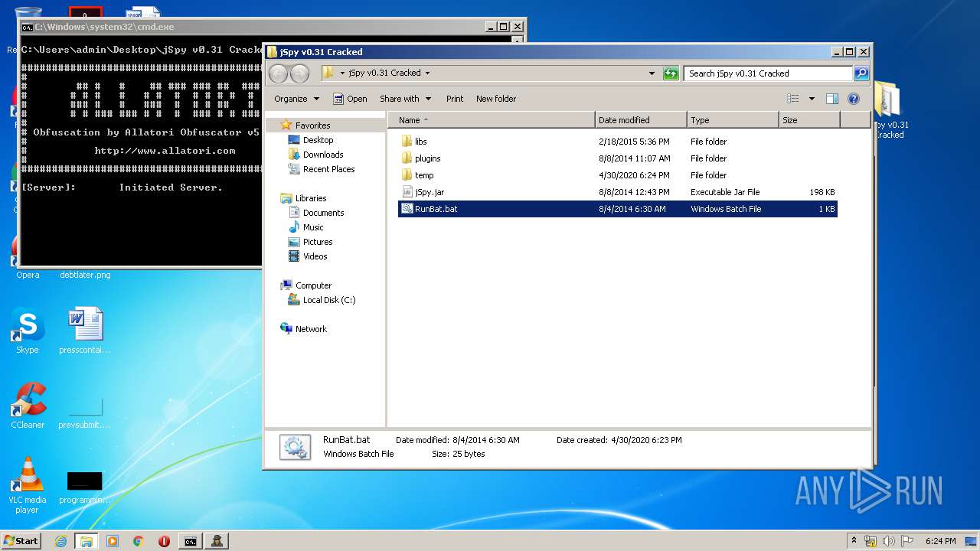Screen dimensions: 980x551
Task: Click the Back navigation arrow in Explorer
Action: 278,73
